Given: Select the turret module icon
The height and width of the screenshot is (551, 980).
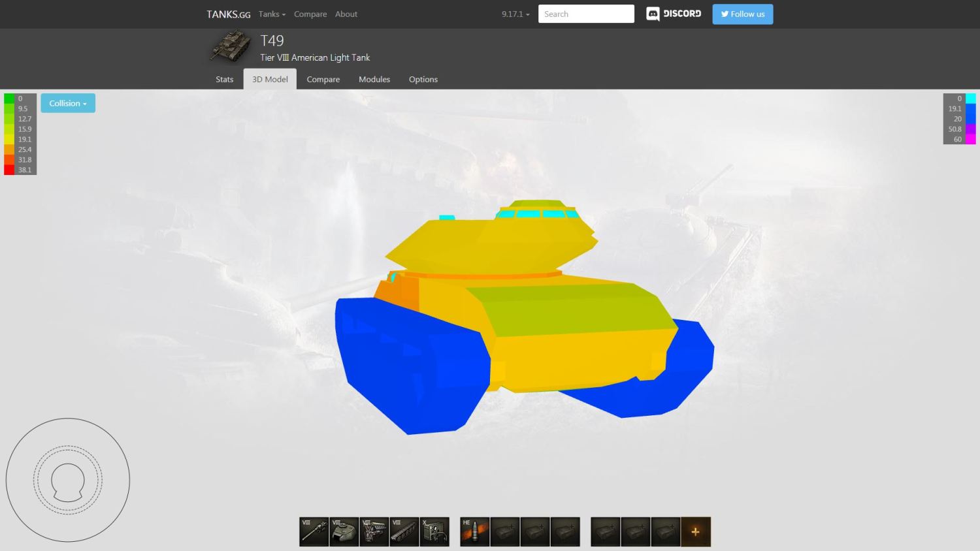Looking at the screenshot, I should [x=344, y=531].
